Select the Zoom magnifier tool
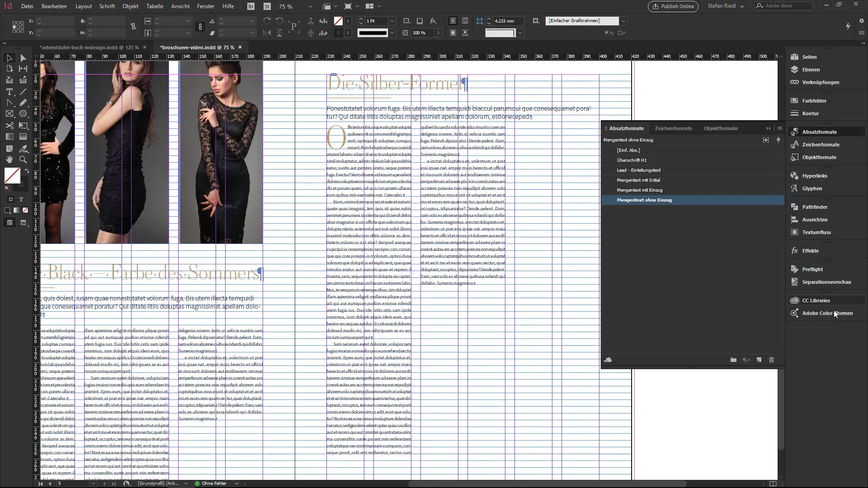Screen dimensions: 868x488 point(23,160)
